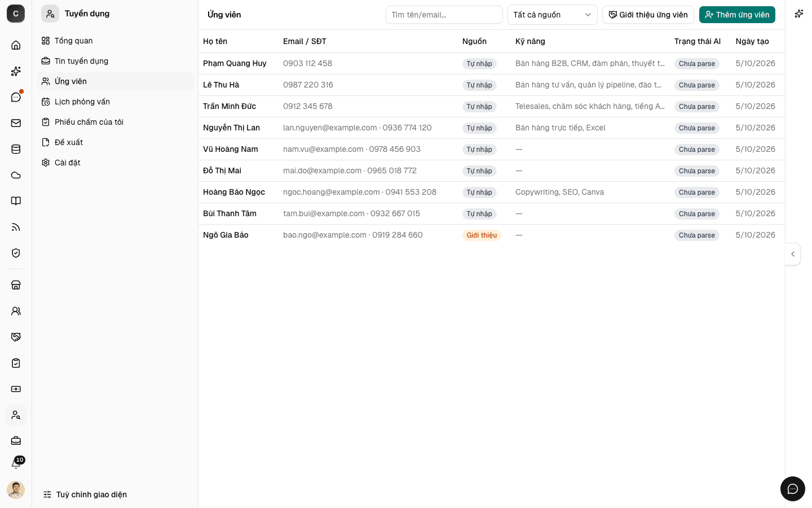Click the Thêm ứng viên button
812x508 pixels.
point(737,15)
